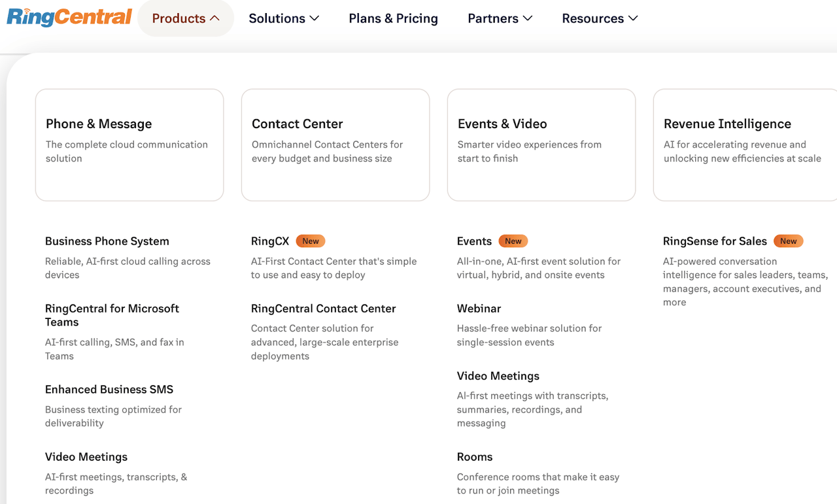Open the RingCX product link
This screenshot has height=504, width=837.
tap(269, 241)
